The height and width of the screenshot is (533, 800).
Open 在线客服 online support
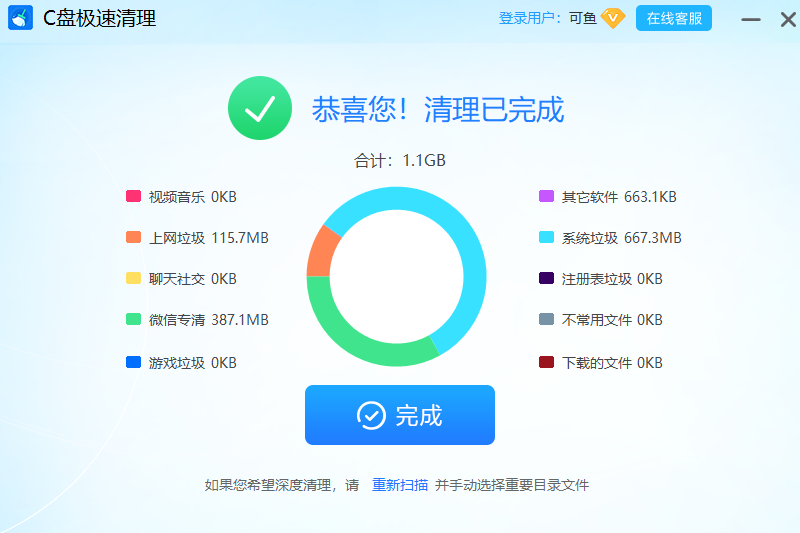[x=673, y=18]
